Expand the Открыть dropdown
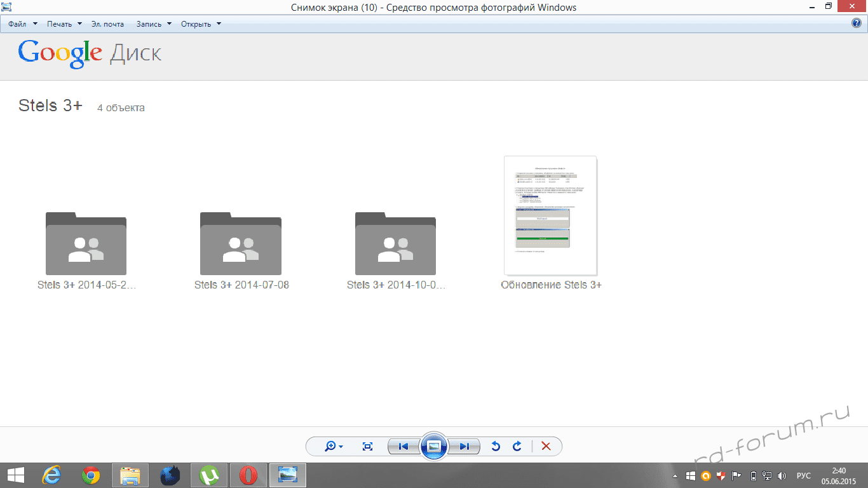The image size is (868, 488). pos(201,24)
